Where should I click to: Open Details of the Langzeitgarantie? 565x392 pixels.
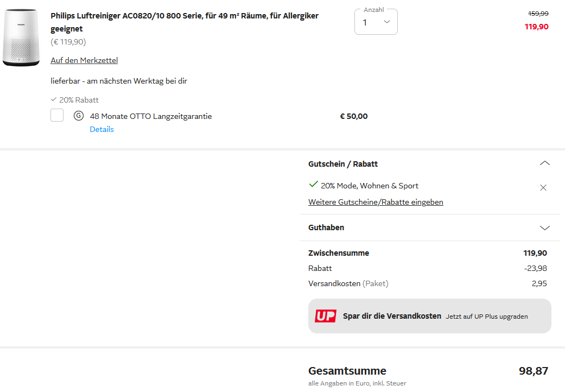(101, 129)
